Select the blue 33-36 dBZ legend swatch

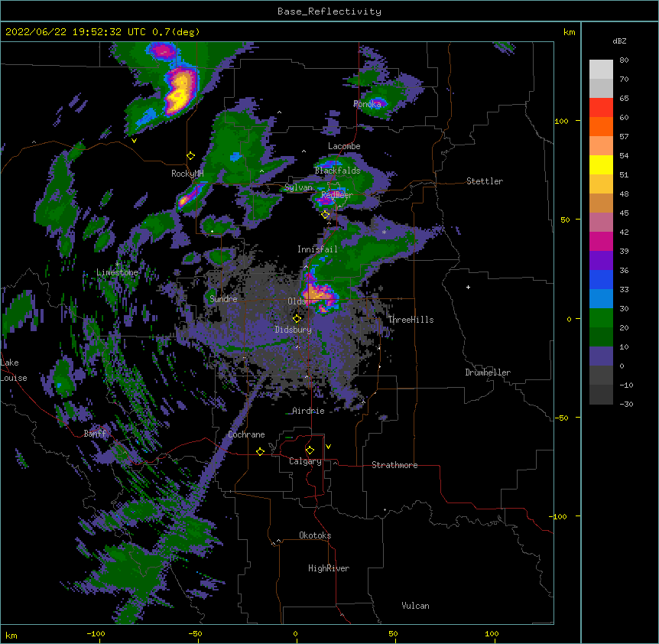pos(601,279)
